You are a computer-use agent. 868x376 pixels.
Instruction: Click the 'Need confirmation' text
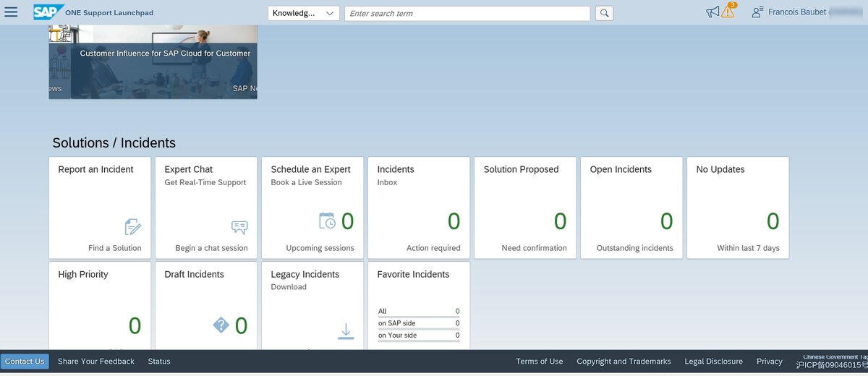tap(535, 248)
